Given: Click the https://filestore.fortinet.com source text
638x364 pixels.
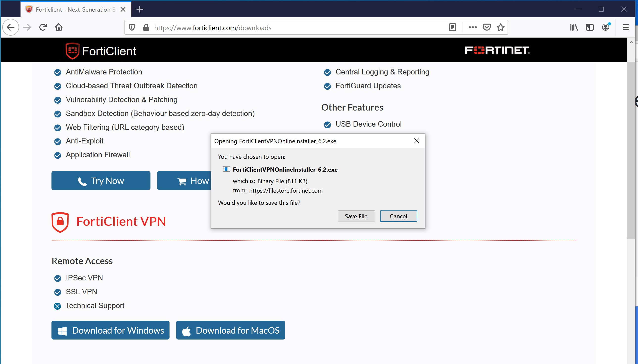Looking at the screenshot, I should [x=286, y=190].
